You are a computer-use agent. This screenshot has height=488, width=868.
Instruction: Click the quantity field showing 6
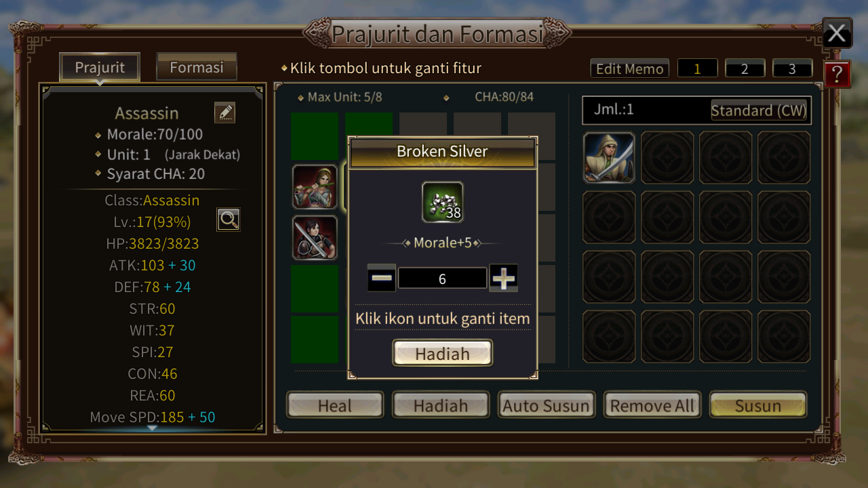click(442, 279)
